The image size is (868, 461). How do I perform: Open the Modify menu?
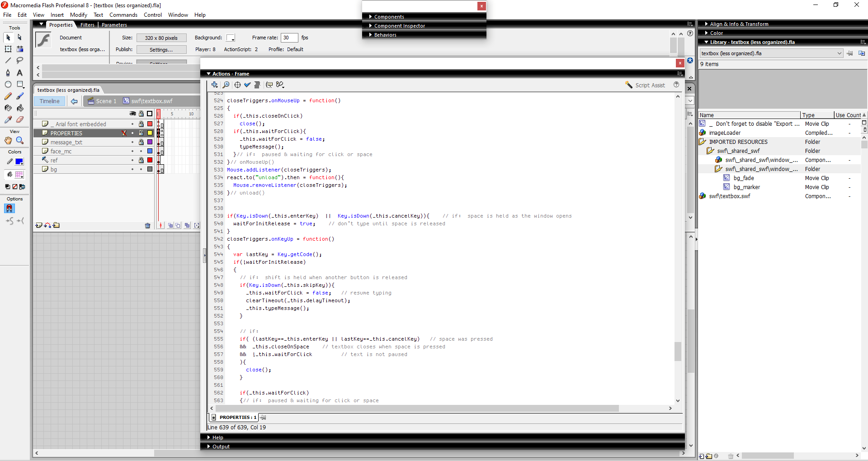point(78,15)
